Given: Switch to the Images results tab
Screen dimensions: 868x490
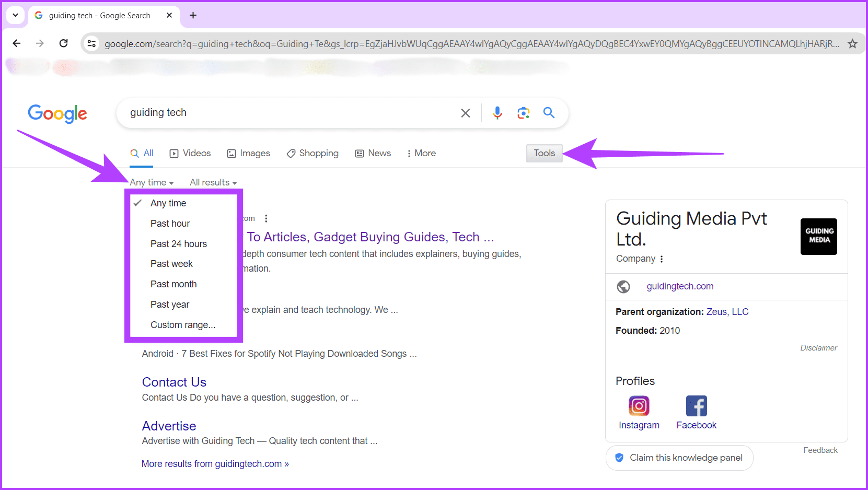Looking at the screenshot, I should (248, 153).
